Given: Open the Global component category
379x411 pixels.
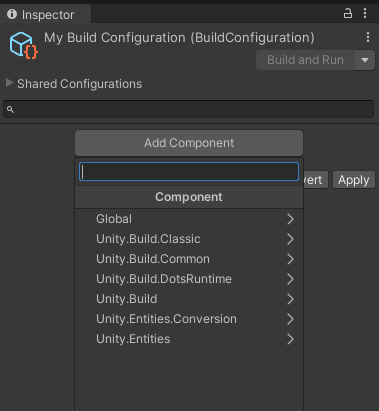Looking at the screenshot, I should pos(189,219).
